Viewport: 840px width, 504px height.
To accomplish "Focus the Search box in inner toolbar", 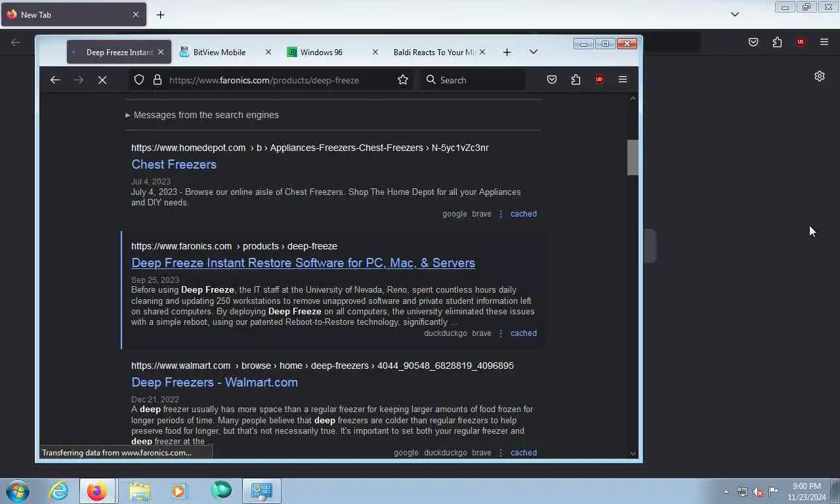I will (x=472, y=80).
